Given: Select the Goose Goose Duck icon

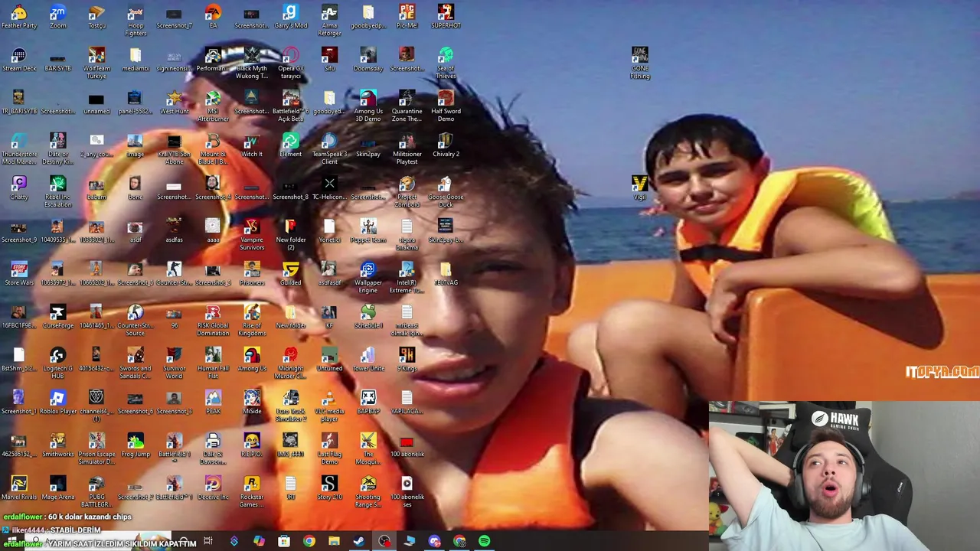Looking at the screenshot, I should [x=446, y=192].
